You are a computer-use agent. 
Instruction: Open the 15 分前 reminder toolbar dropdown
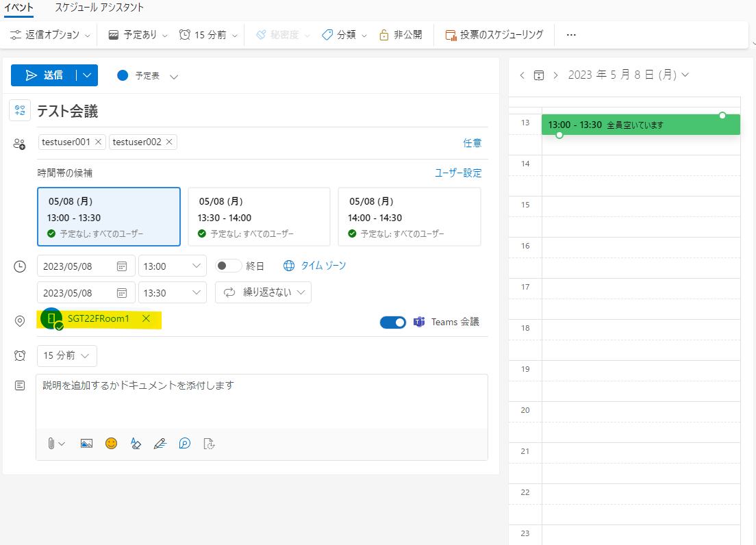208,35
